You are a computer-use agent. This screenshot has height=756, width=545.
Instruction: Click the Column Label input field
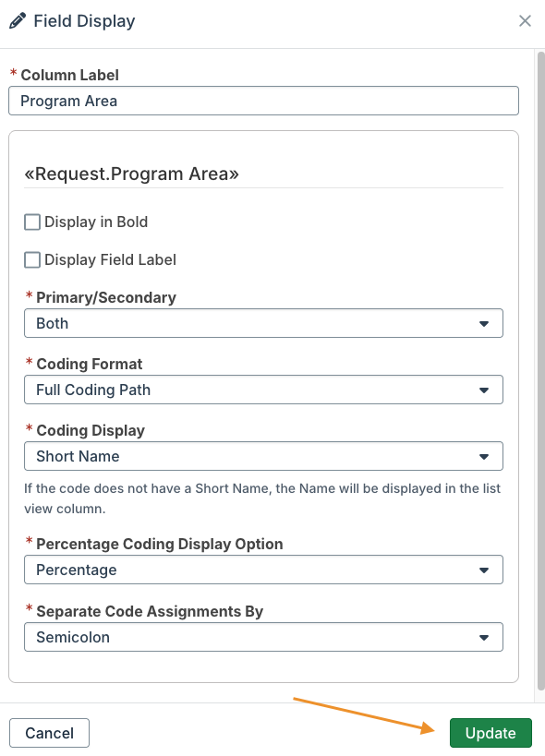[263, 101]
